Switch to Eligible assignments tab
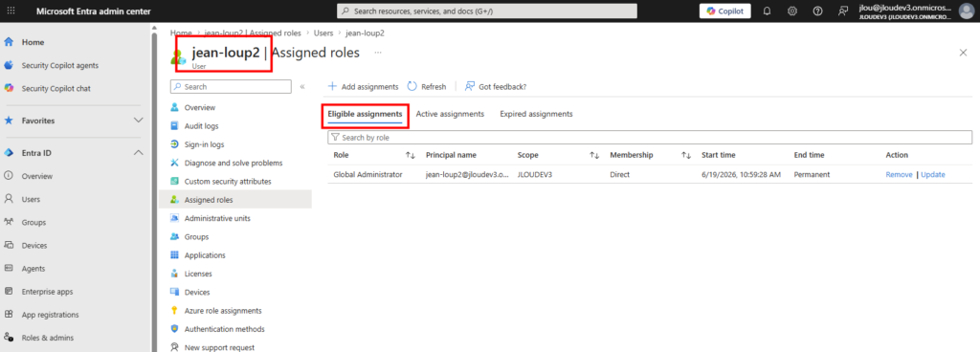Viewport: 980px width, 352px height. coord(365,114)
